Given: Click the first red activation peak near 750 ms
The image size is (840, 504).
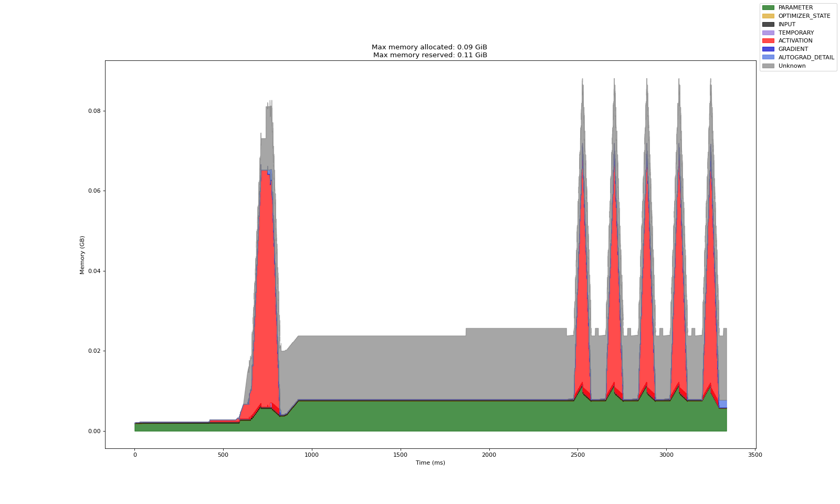Looking at the screenshot, I should 267,289.
